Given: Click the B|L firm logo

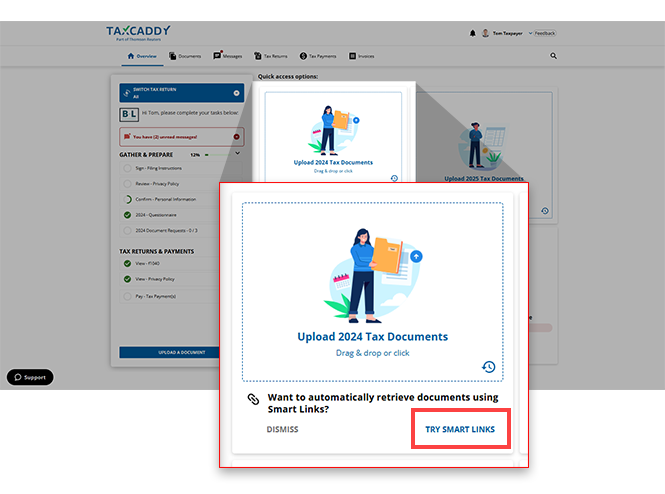Looking at the screenshot, I should [x=129, y=114].
